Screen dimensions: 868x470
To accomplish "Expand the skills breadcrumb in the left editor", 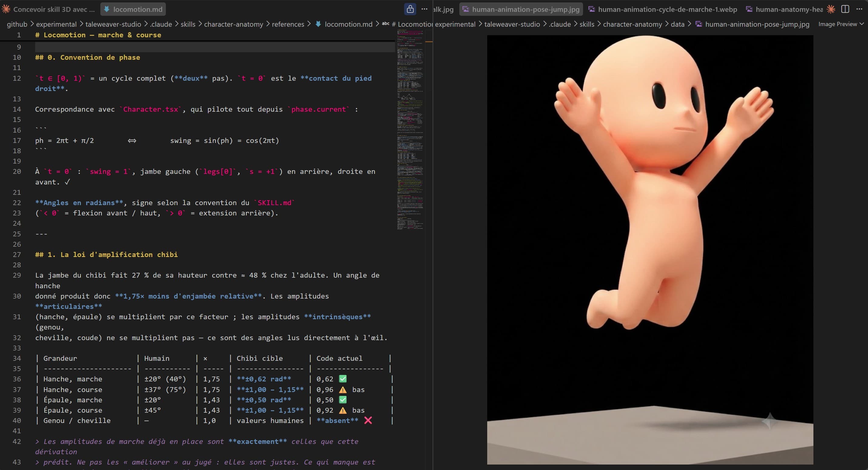I will click(188, 24).
